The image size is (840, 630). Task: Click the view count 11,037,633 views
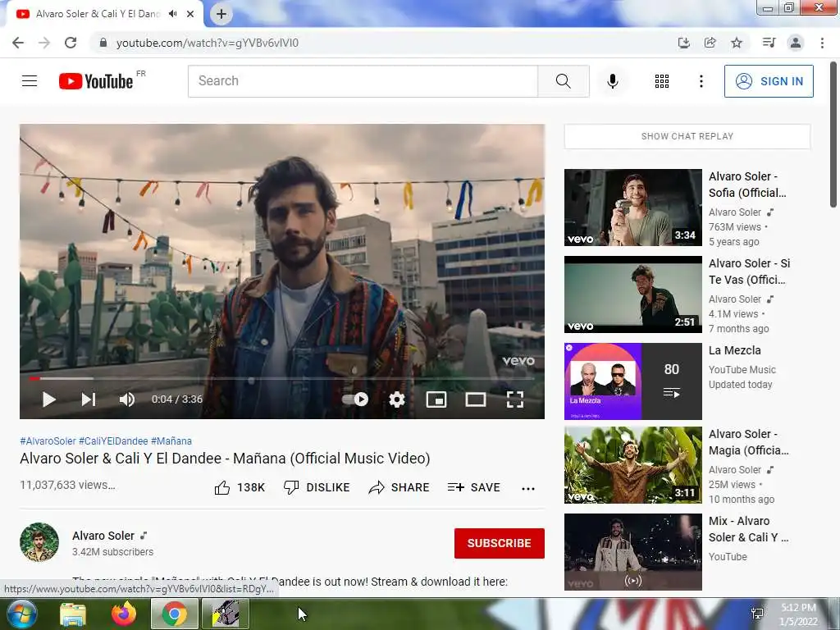pos(67,485)
